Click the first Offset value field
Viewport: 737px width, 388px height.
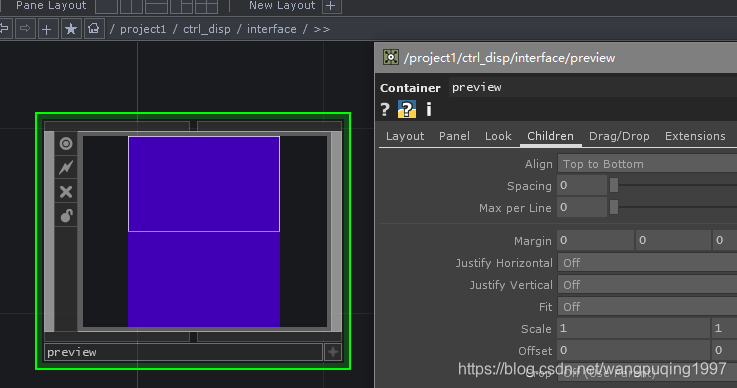[x=633, y=350]
